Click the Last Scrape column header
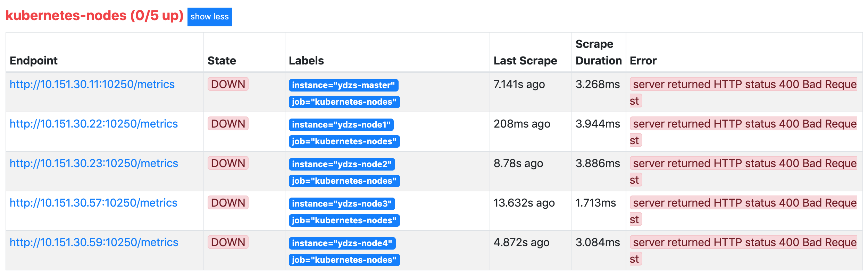868x278 pixels. (525, 61)
